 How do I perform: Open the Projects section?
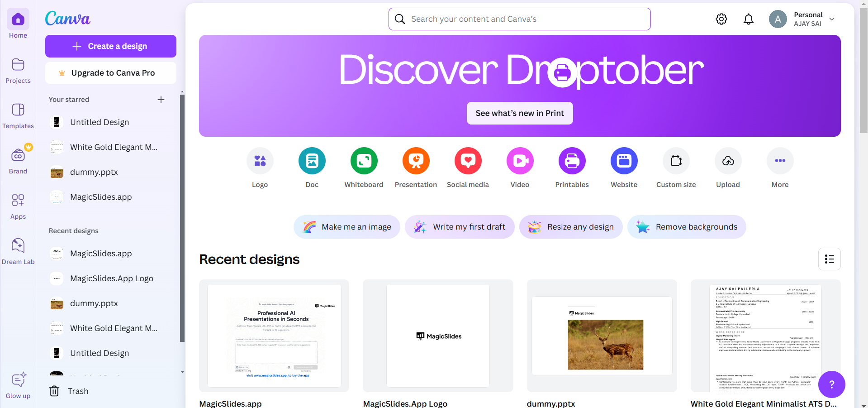tap(18, 71)
